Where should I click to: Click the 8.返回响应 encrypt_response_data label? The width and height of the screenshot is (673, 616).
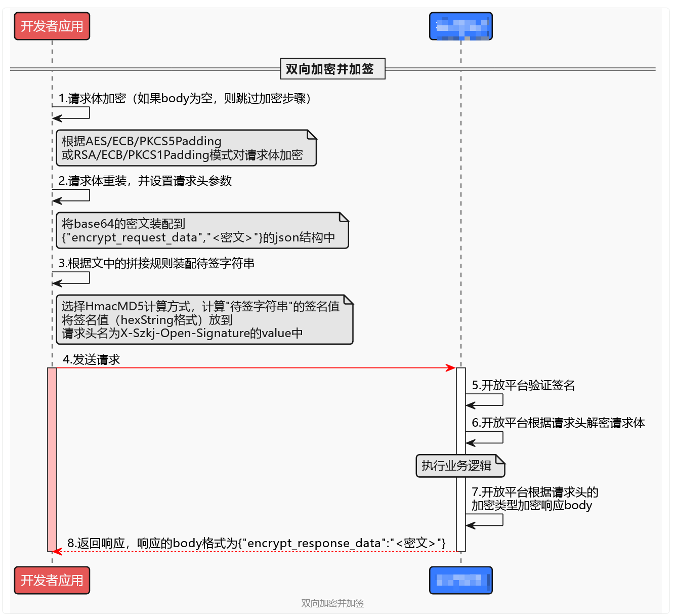click(257, 543)
